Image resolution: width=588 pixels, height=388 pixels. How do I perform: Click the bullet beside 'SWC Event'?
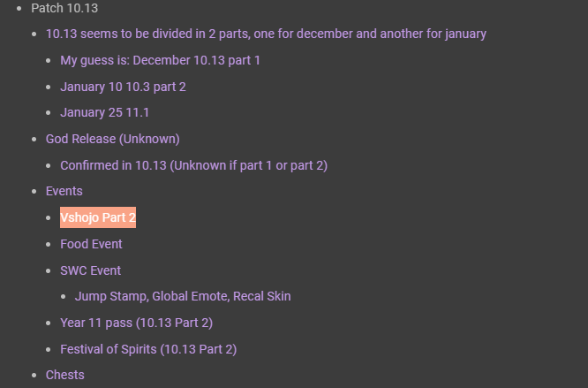49,270
